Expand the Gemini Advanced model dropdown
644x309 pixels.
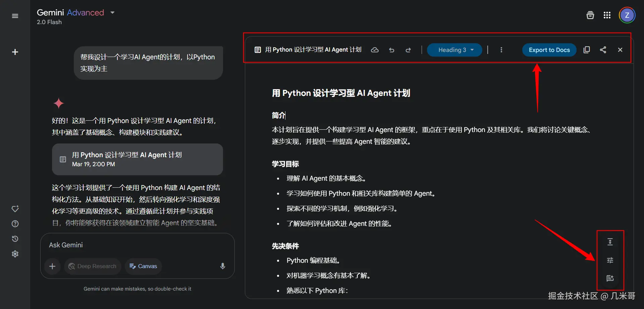coord(112,13)
